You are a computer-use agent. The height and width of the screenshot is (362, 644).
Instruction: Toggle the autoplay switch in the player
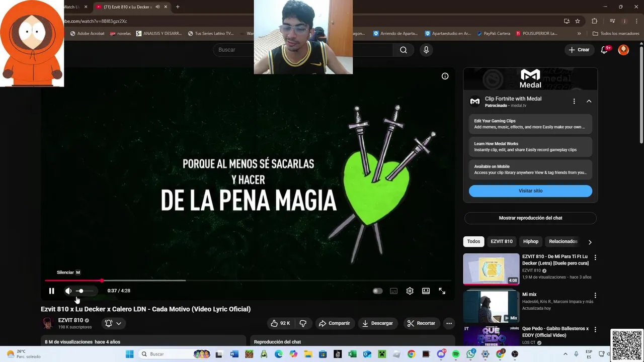[377, 291]
